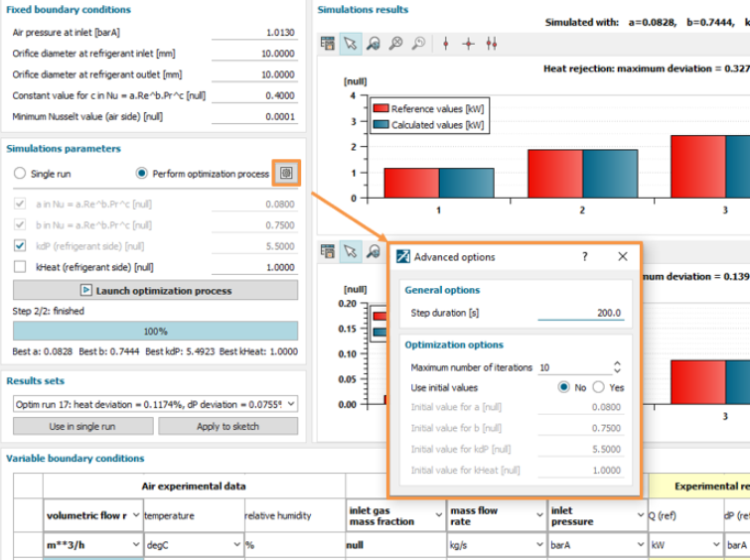
Task: Click the second magnifier zoom icon in top chart toolbar
Action: [395, 43]
